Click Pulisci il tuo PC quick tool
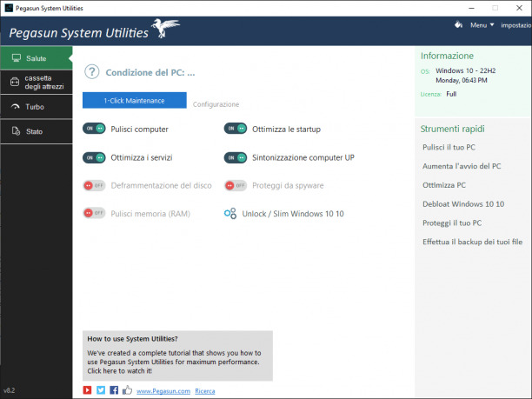532x399 pixels. click(x=449, y=147)
